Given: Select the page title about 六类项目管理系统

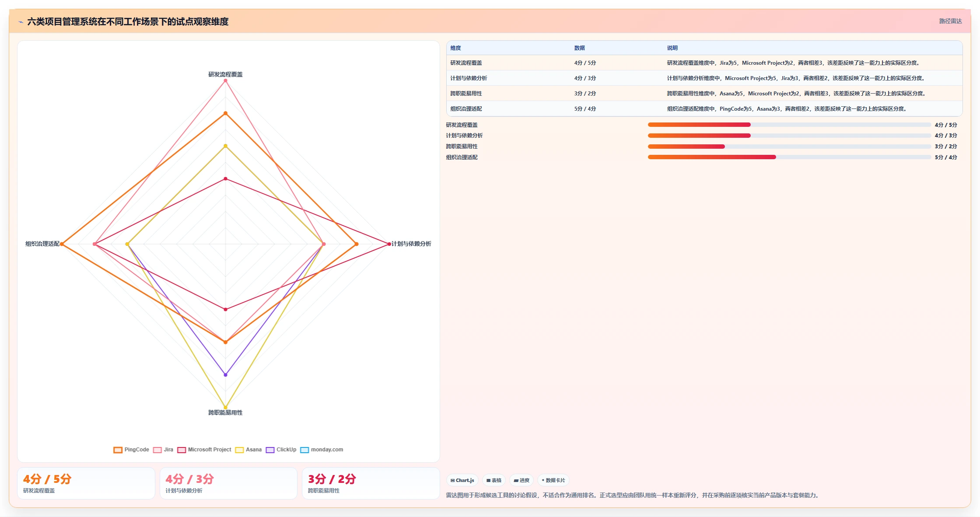Looking at the screenshot, I should tap(128, 21).
